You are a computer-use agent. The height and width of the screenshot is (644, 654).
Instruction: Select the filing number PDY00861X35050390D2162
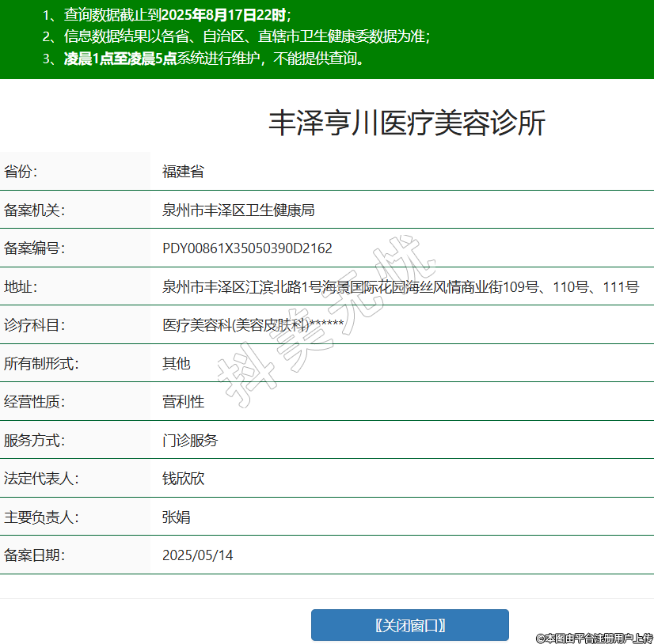[247, 248]
